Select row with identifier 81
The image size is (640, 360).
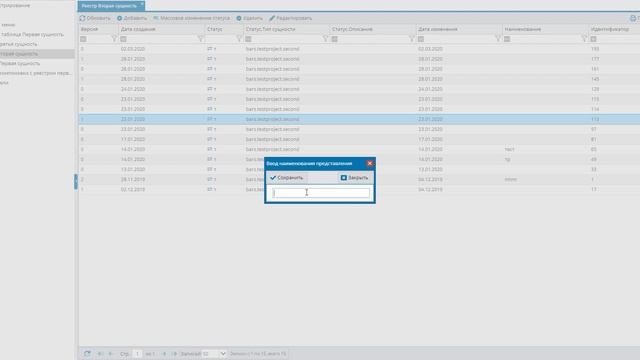click(x=359, y=139)
